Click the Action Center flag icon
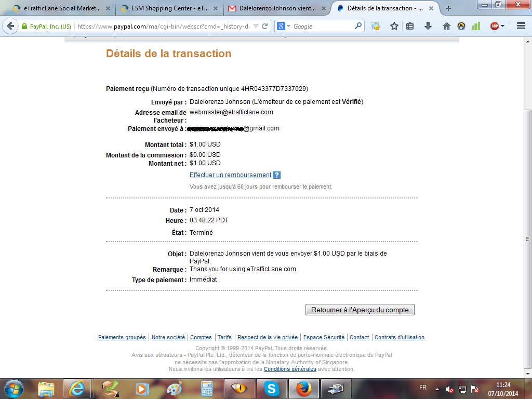532x399 pixels. [475, 389]
